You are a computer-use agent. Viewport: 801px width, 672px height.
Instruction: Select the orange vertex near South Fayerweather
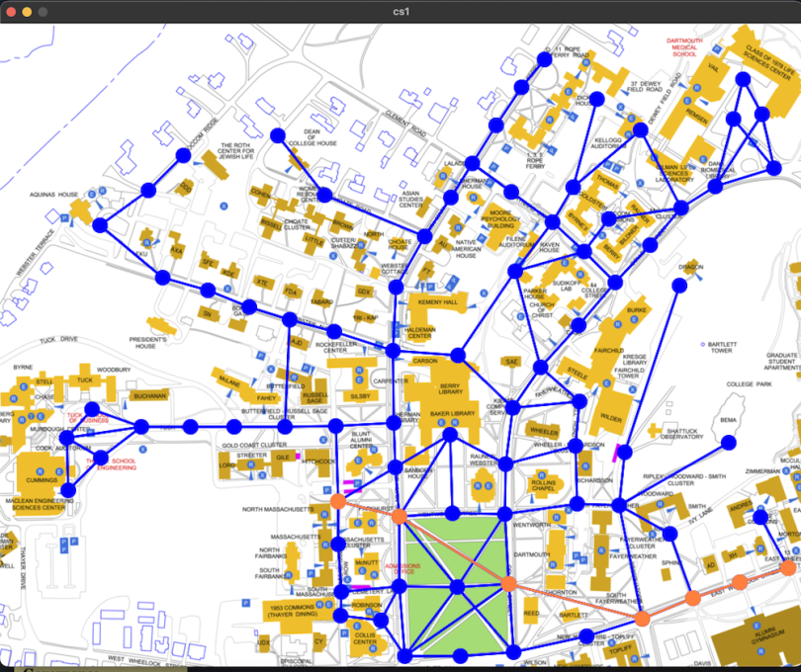click(x=642, y=619)
